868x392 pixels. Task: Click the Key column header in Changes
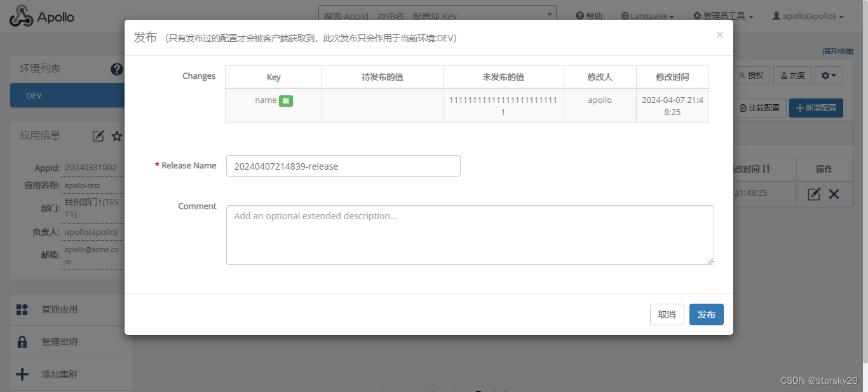pyautogui.click(x=273, y=77)
